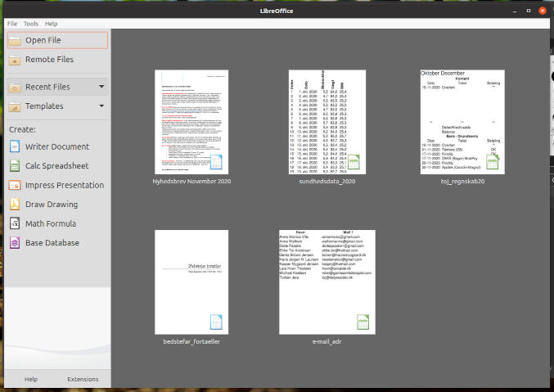Expand the Recent Files dropdown arrow

[101, 87]
